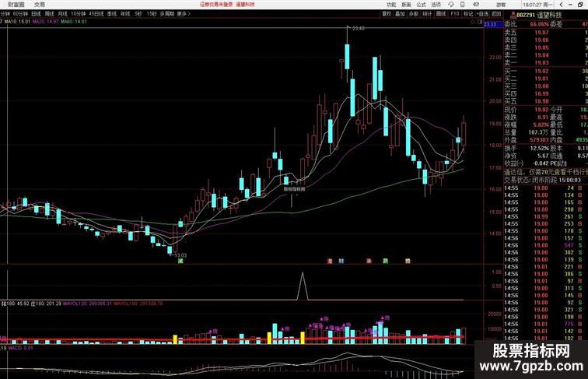
Task: Click the MA60: 14.81 indicator label
Action: click(x=73, y=22)
